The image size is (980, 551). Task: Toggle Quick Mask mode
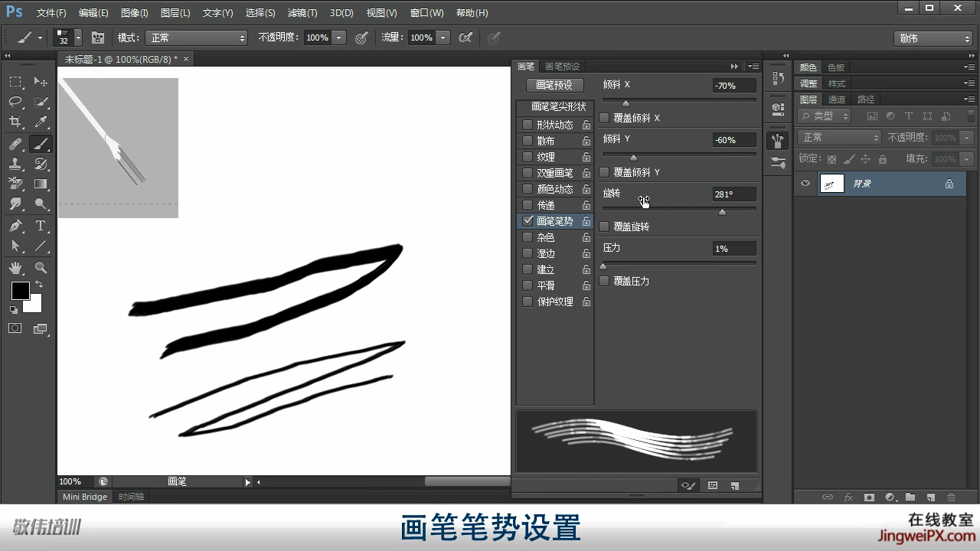click(15, 328)
